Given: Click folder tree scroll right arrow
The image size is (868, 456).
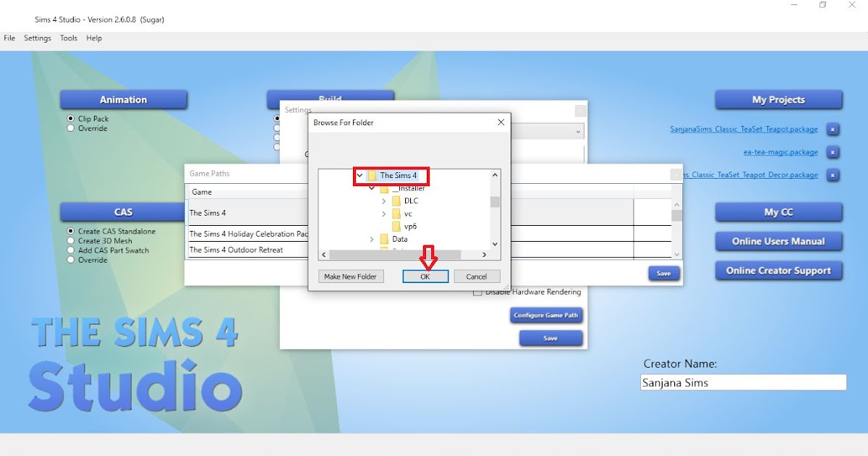Looking at the screenshot, I should coord(485,255).
